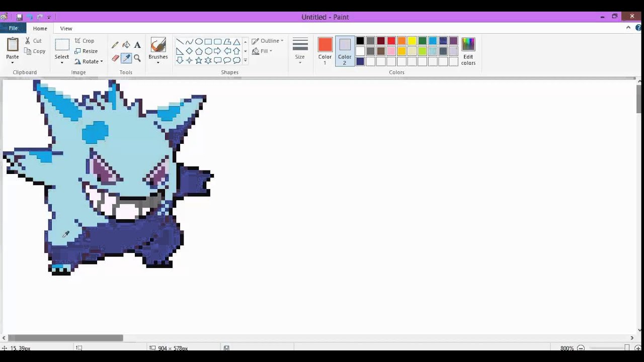
Task: Collapse the ribbon with the chevron
Action: point(628,28)
